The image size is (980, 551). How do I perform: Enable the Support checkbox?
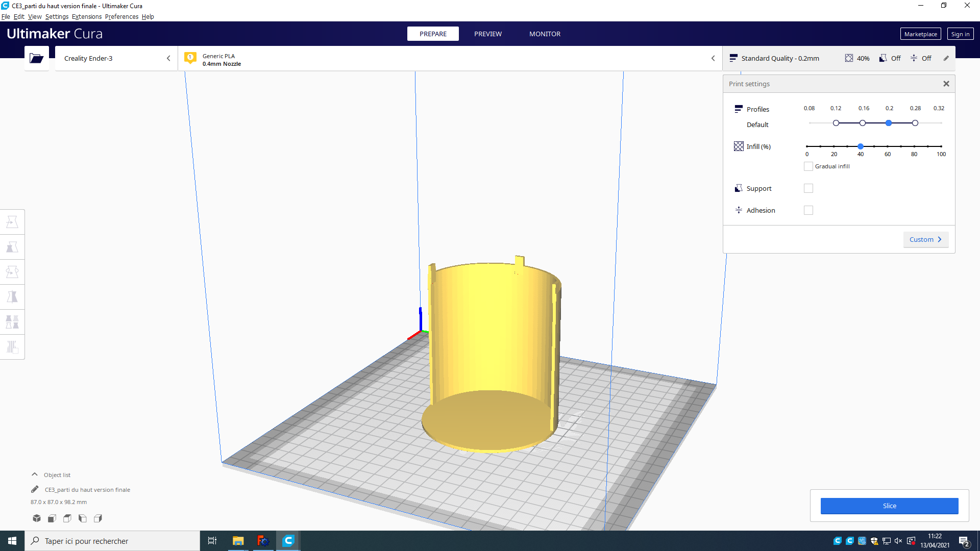[808, 188]
